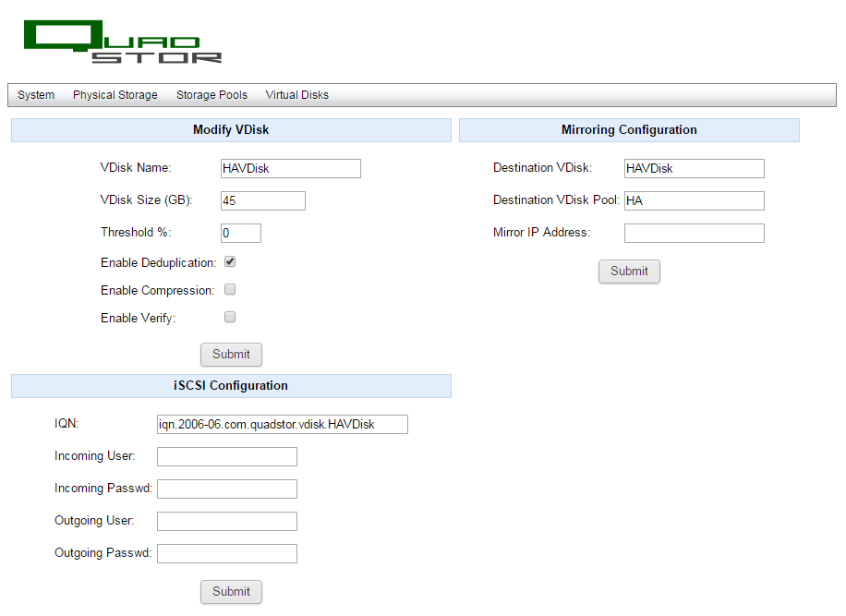Click the VDisk Name field
Viewport: 846px width, 616px height.
coord(291,168)
